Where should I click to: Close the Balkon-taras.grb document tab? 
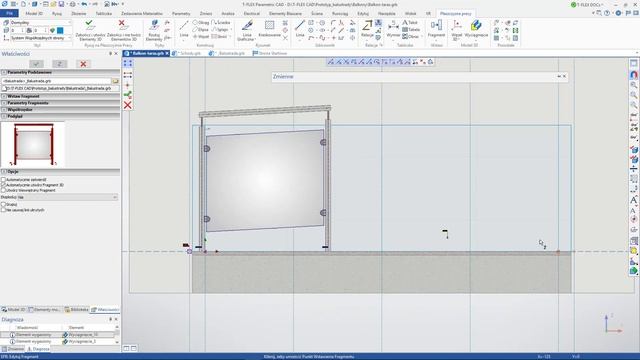[x=167, y=53]
